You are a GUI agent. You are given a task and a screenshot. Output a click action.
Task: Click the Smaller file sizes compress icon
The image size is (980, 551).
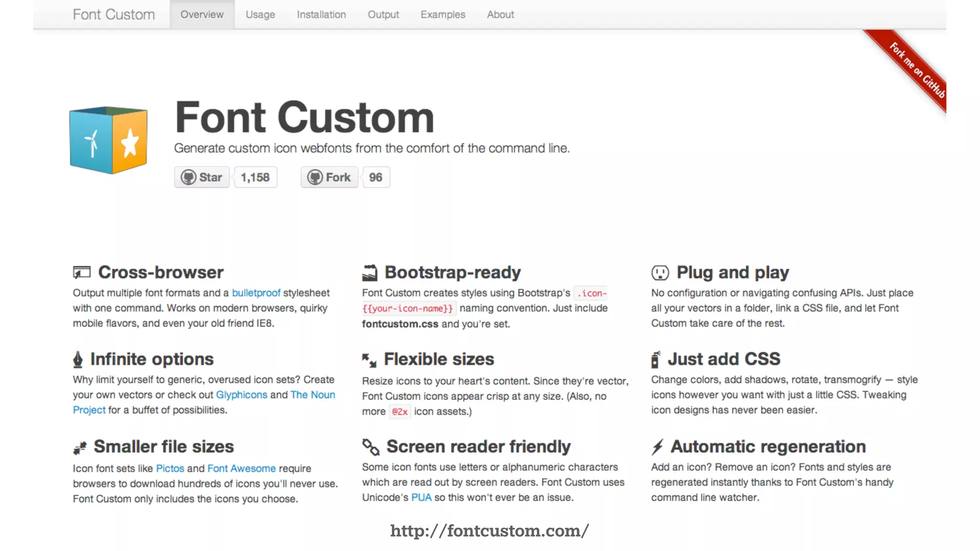80,448
